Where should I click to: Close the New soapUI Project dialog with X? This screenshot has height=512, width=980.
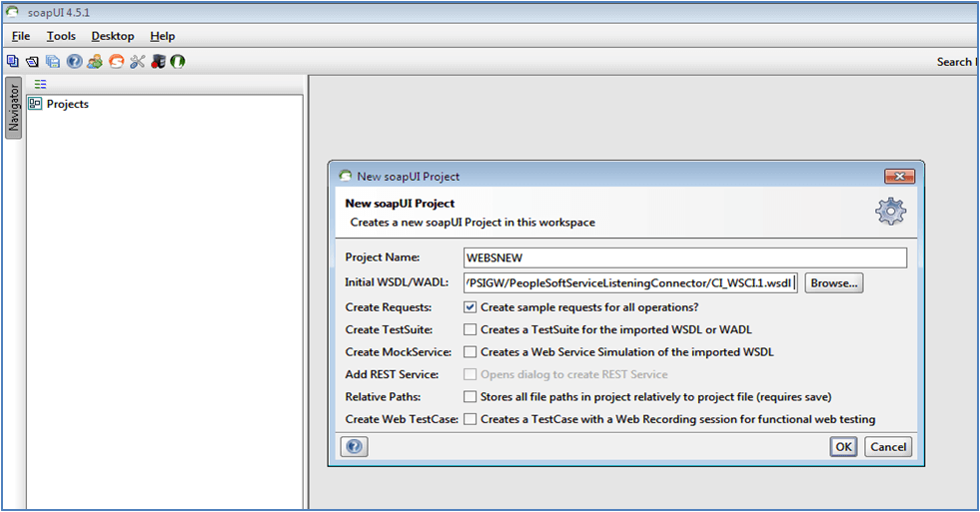pos(899,176)
